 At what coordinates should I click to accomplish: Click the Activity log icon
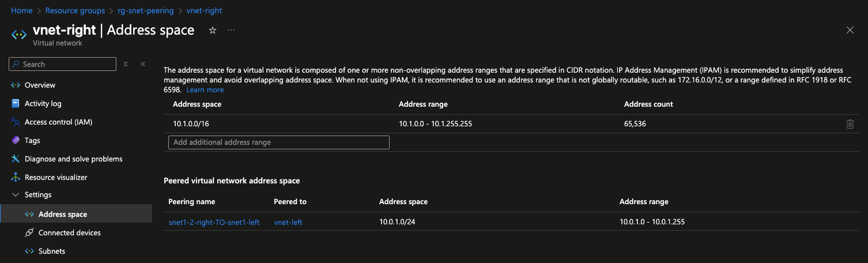[16, 103]
